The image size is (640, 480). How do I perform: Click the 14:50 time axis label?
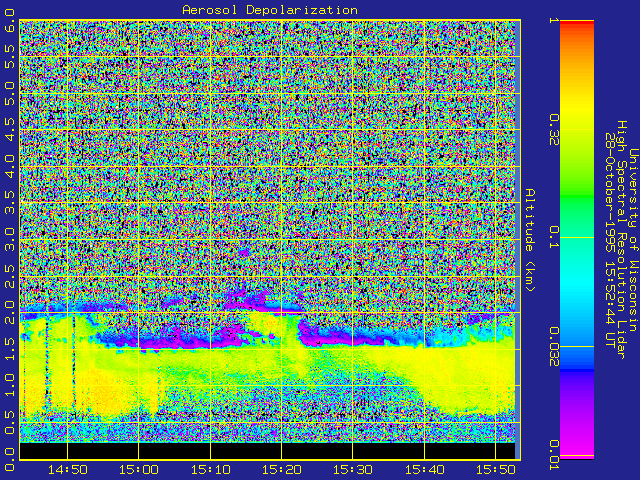67,470
